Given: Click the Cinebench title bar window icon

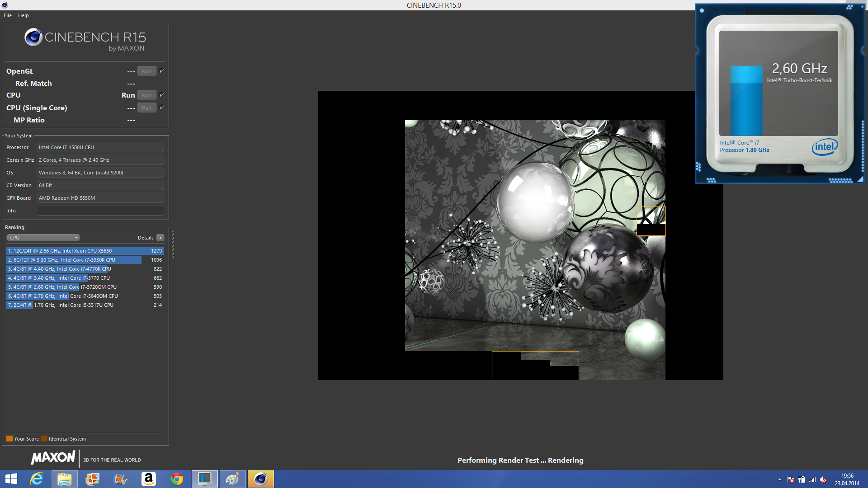Looking at the screenshot, I should point(5,5).
